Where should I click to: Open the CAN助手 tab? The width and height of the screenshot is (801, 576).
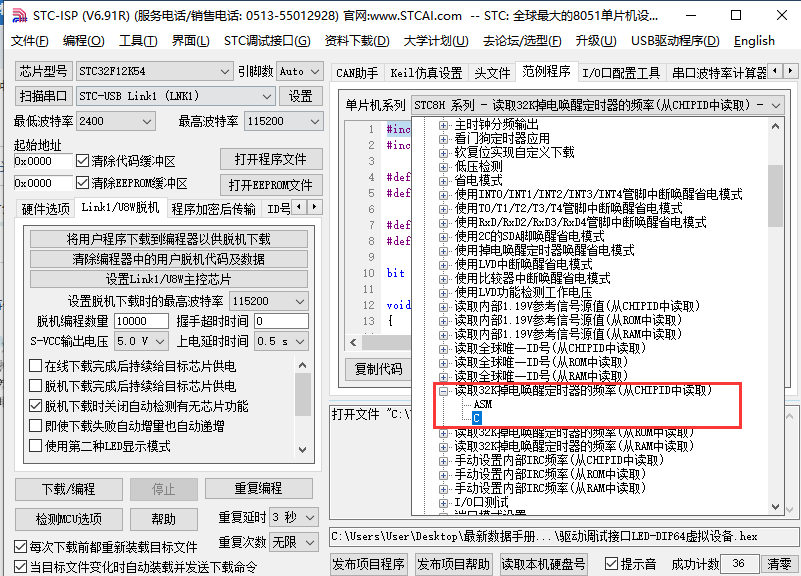point(357,73)
